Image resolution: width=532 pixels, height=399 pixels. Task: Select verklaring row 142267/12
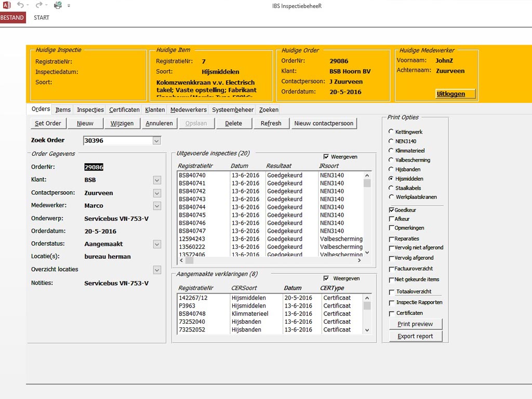[x=270, y=298]
